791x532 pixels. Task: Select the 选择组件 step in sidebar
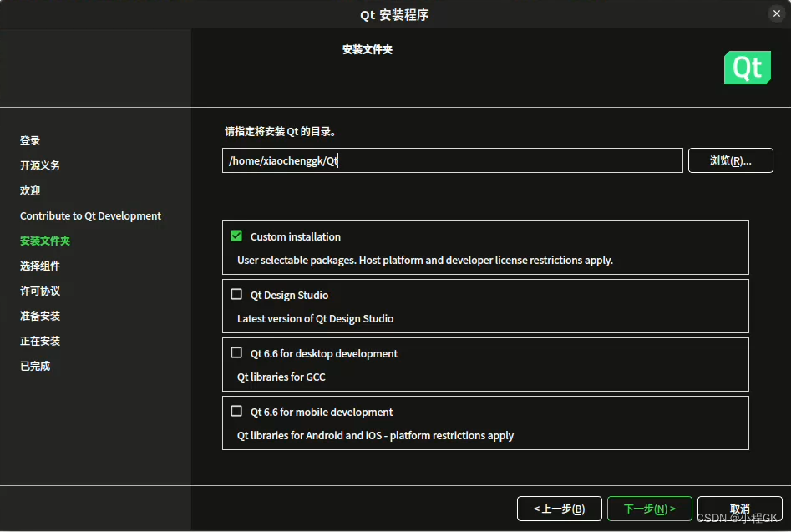click(40, 266)
